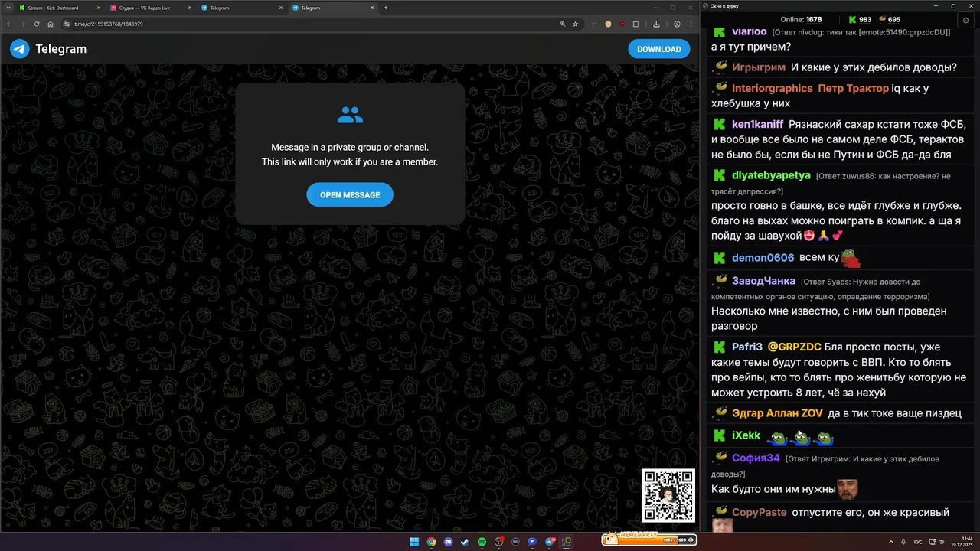Click username ken1kaniff in chat

[757, 124]
